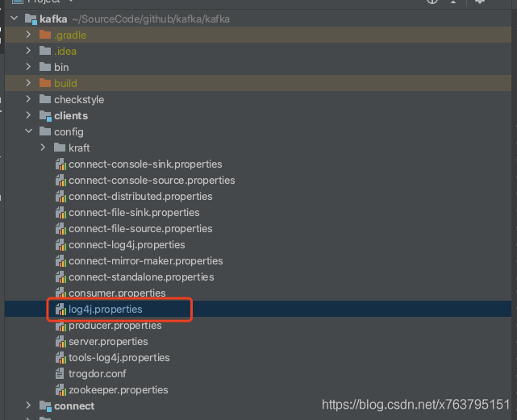Image resolution: width=517 pixels, height=420 pixels.
Task: Select consumer.properties file name
Action: (117, 293)
